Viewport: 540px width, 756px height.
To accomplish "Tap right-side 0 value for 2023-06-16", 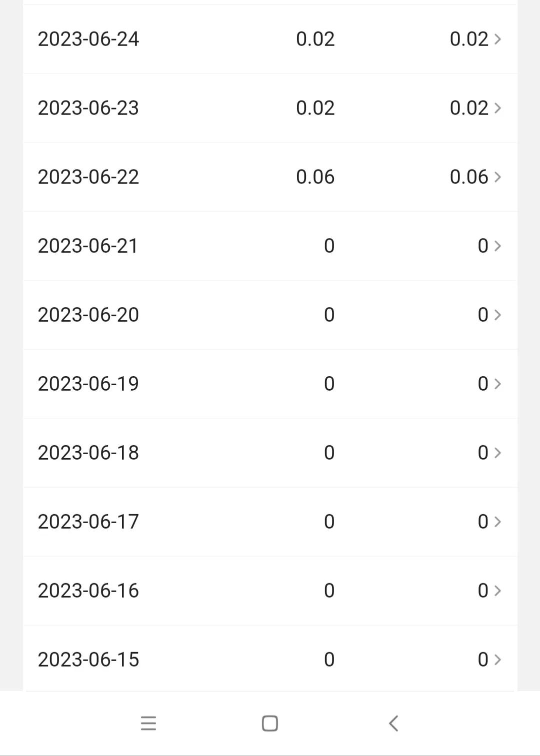I will pyautogui.click(x=482, y=591).
